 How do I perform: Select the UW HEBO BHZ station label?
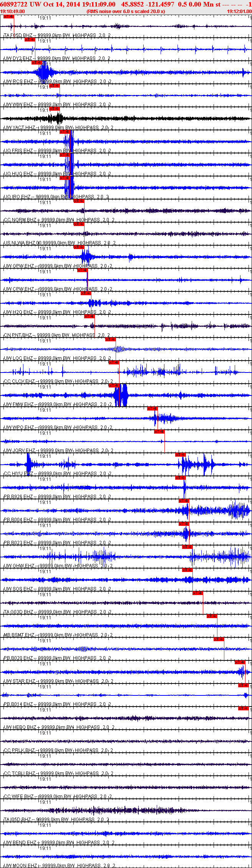pos(59,727)
